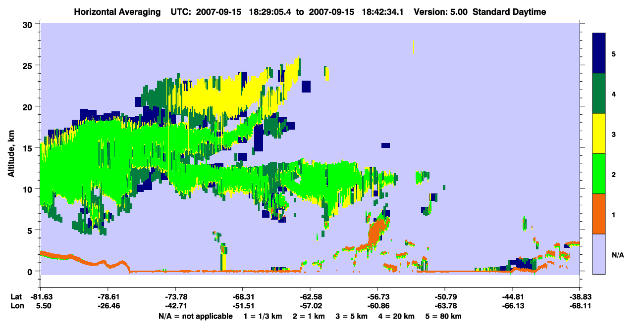Click the longitude value -68.11
This screenshot has width=644, height=330.
tap(580, 306)
